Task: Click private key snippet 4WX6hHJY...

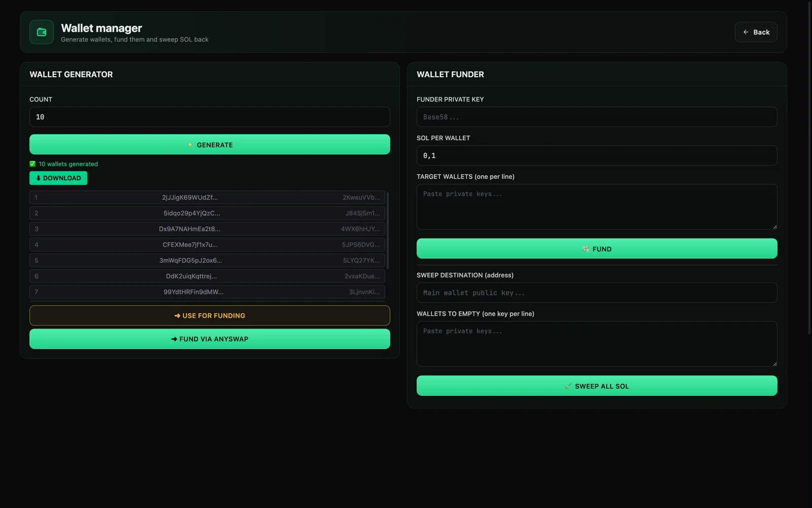Action: pos(360,229)
